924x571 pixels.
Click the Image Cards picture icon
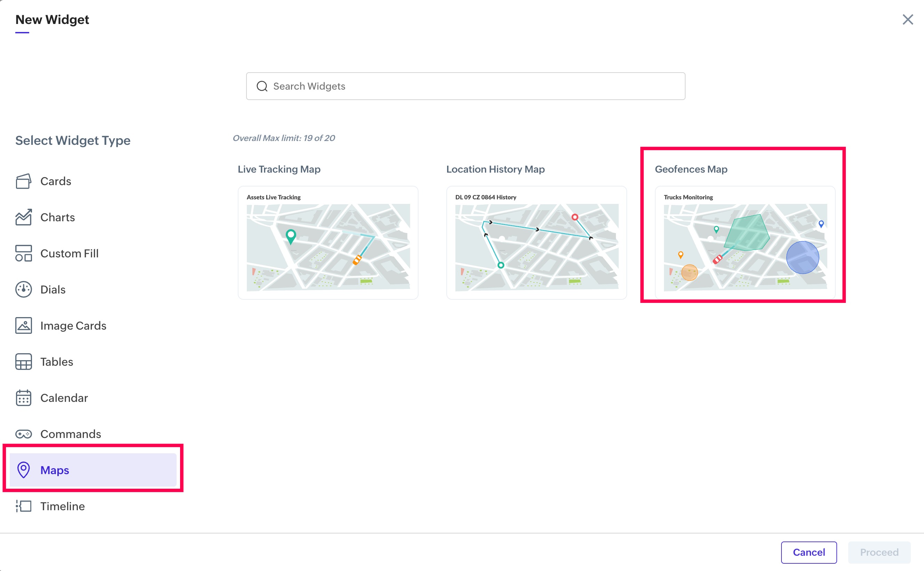pos(23,325)
